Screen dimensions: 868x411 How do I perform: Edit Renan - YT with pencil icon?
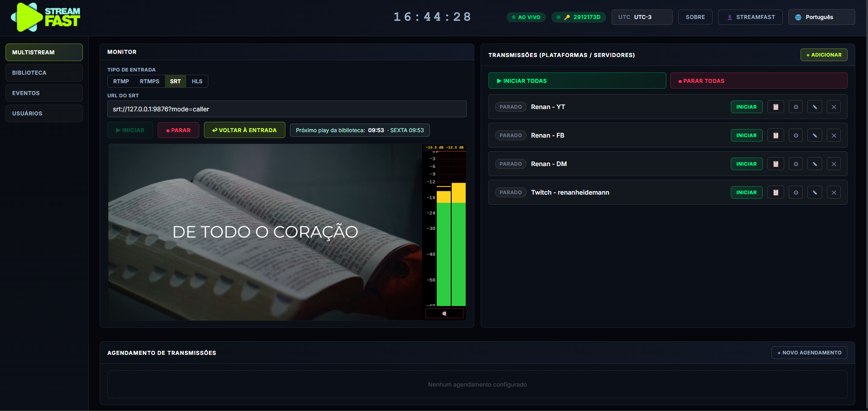(815, 107)
